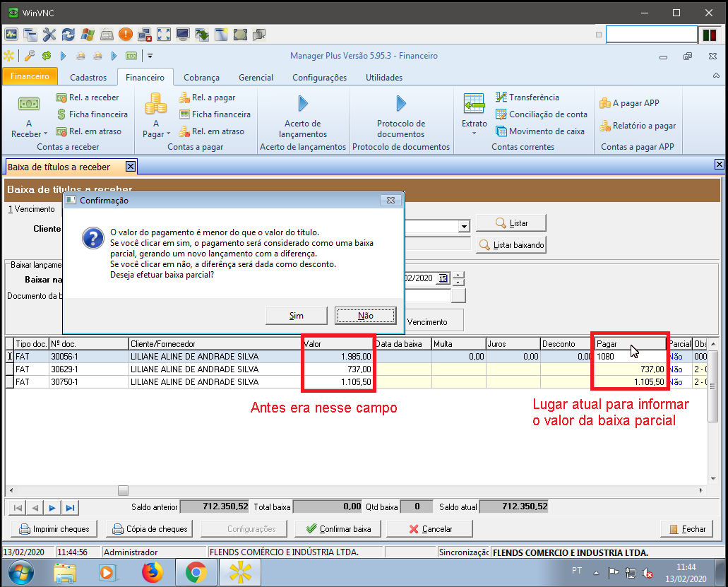Screen dimensions: 728x587
Task: Open the Configurações ribbon tab
Action: (x=319, y=78)
